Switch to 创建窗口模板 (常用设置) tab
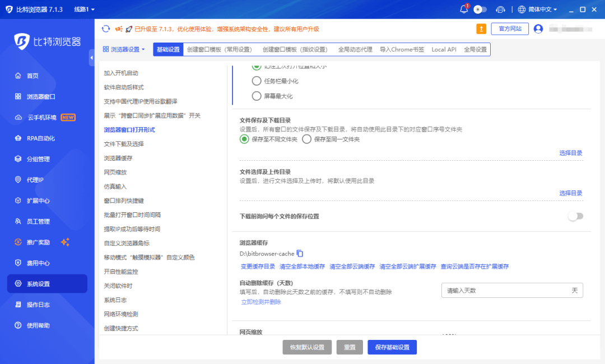Screen dimensions: 605x364 tap(219, 49)
